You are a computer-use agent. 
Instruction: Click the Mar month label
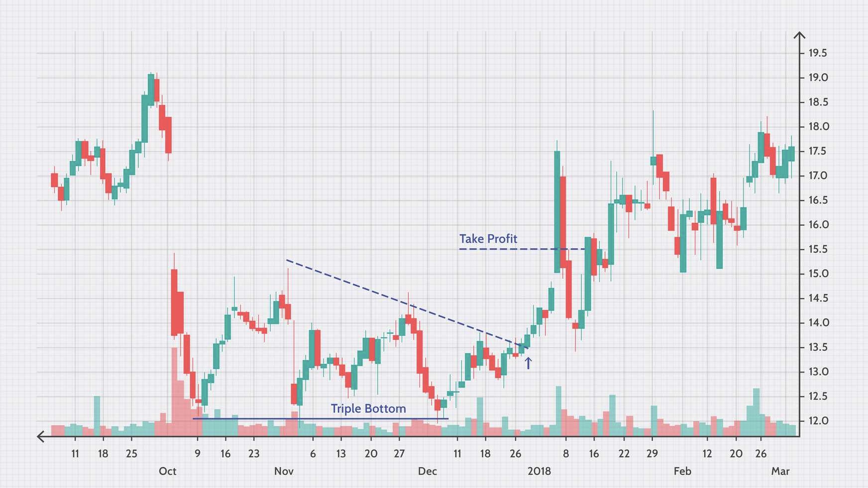click(780, 471)
